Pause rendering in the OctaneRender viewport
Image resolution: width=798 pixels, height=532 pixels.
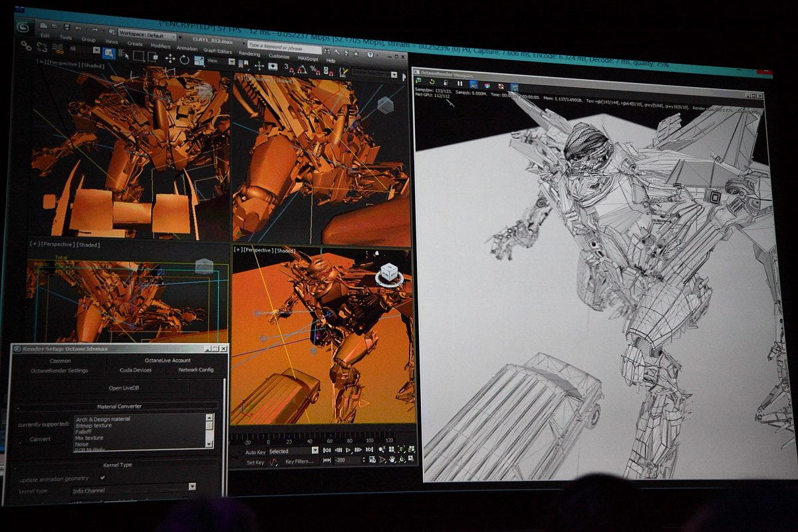[x=460, y=83]
